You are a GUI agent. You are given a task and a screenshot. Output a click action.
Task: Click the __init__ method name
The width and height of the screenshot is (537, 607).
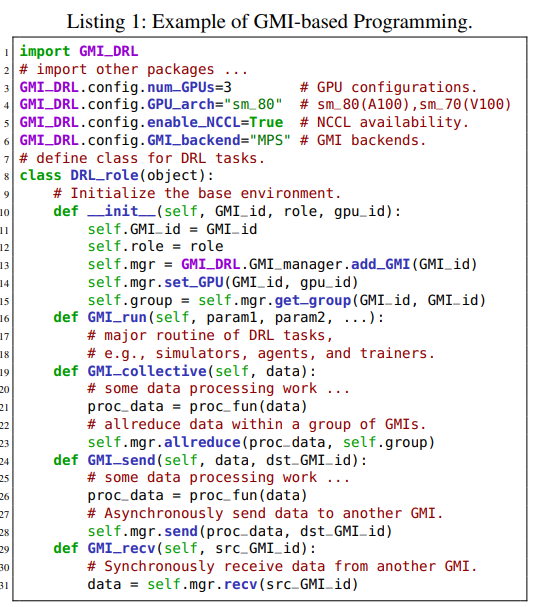[122, 211]
